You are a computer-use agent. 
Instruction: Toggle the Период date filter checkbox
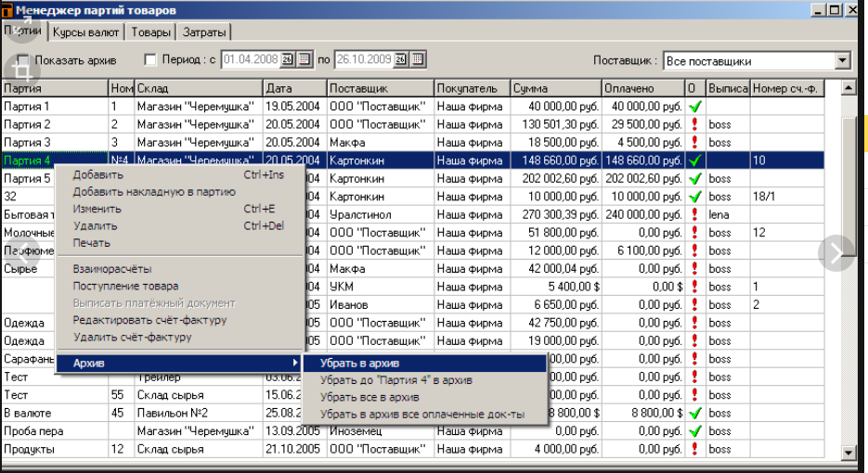151,60
